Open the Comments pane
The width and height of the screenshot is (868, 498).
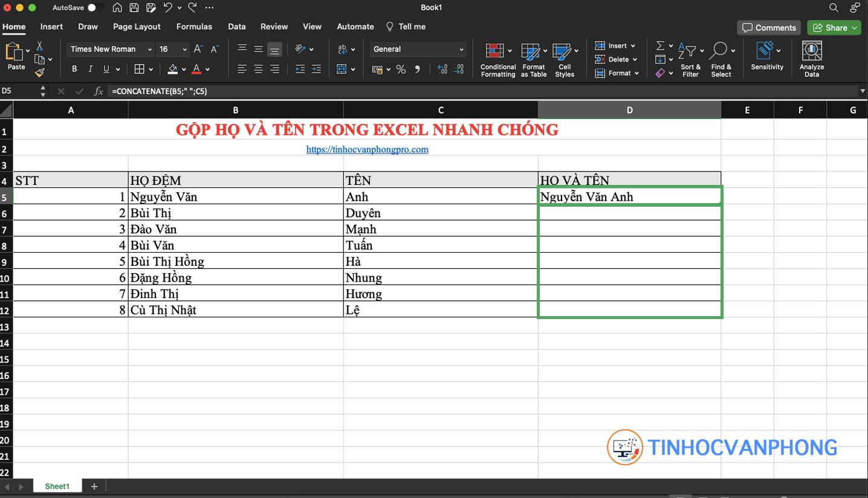click(x=769, y=28)
